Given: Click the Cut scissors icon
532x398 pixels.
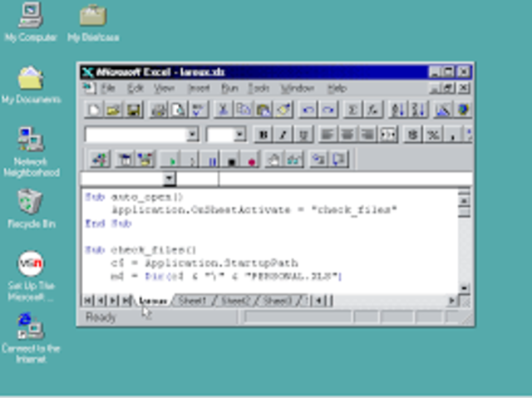Looking at the screenshot, I should click(223, 110).
